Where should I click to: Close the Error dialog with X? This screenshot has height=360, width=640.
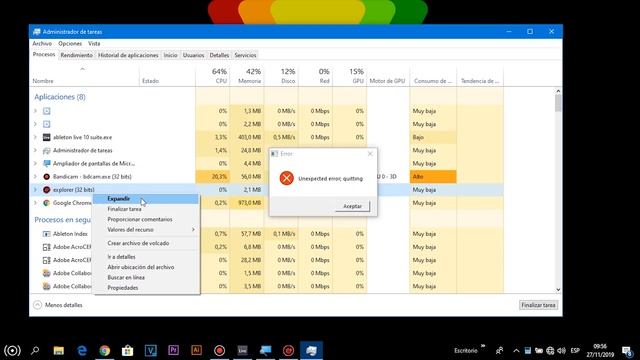370,154
